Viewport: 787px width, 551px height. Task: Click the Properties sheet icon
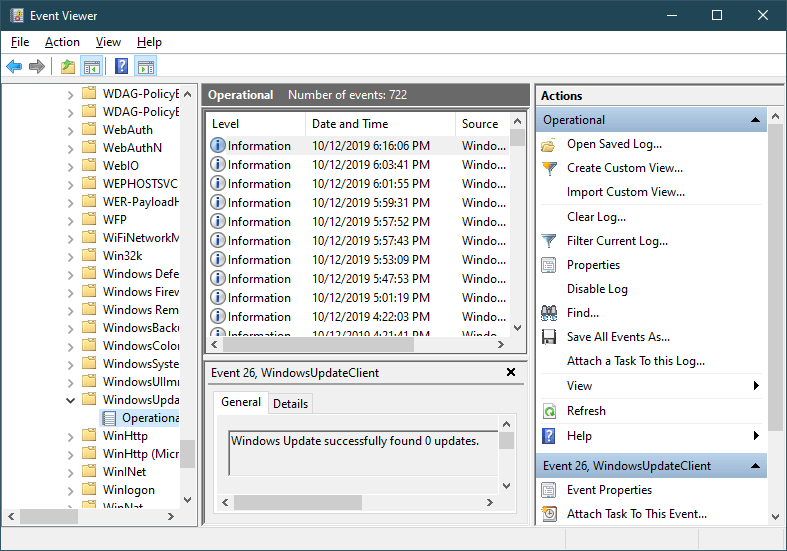click(549, 265)
